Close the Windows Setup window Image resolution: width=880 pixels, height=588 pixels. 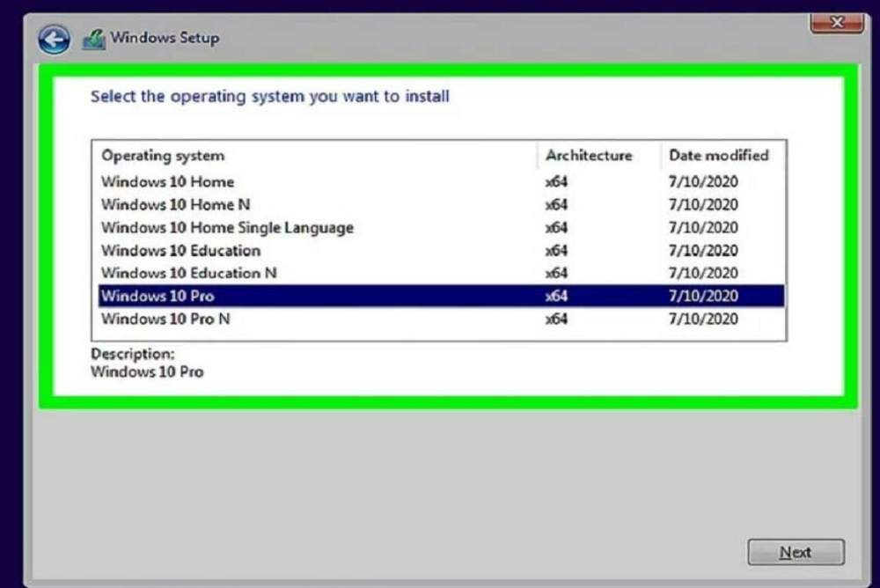pyautogui.click(x=836, y=21)
